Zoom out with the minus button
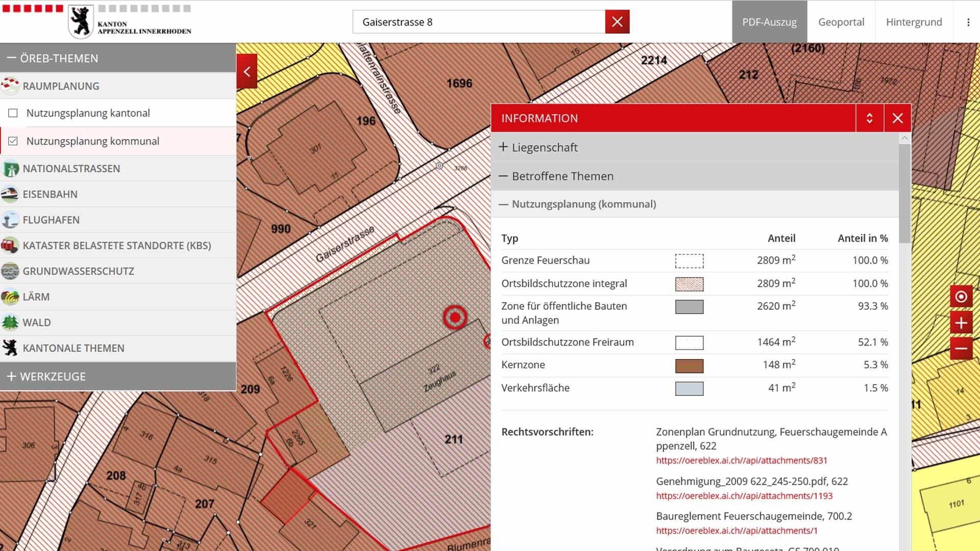 pyautogui.click(x=961, y=349)
